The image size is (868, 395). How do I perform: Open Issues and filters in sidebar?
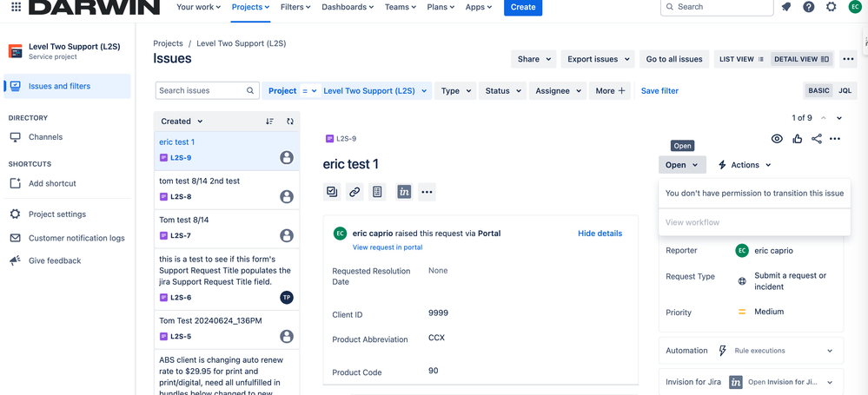click(67, 86)
